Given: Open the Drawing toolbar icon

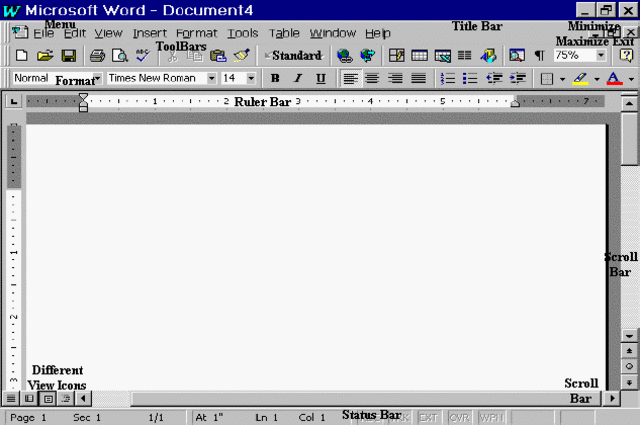Looking at the screenshot, I should 488,55.
